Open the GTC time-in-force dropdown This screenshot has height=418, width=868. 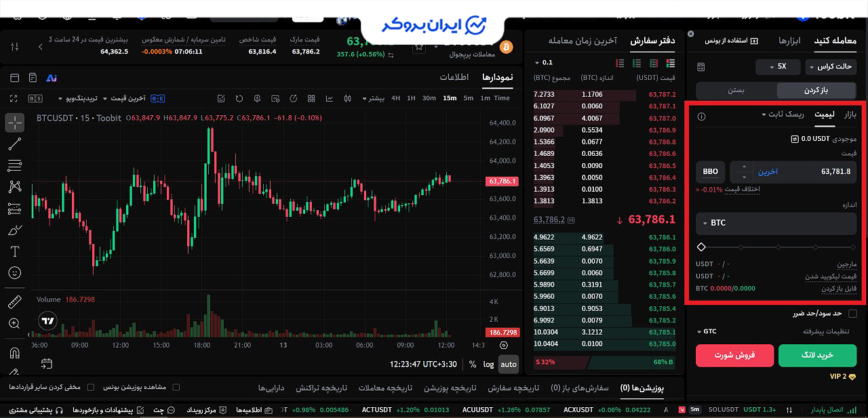point(707,332)
